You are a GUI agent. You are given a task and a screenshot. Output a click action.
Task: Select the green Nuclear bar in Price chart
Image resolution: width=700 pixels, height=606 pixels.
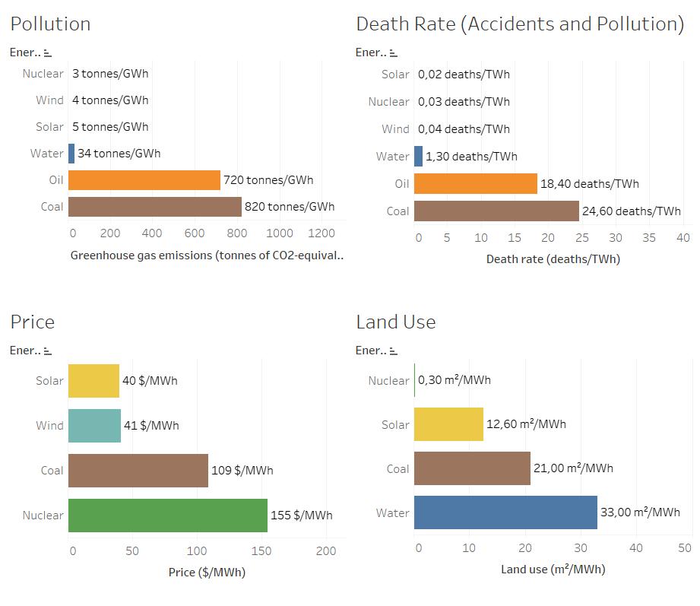tap(167, 516)
